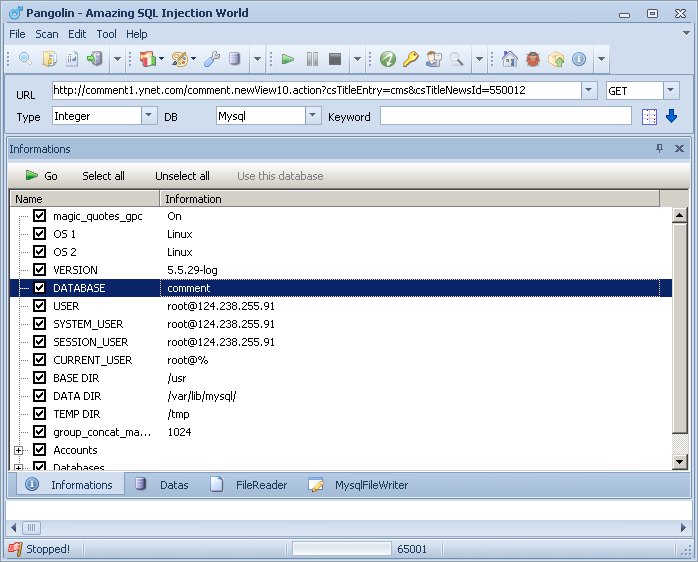Image resolution: width=698 pixels, height=562 pixels.
Task: Switch to the Datas tab
Action: 163,485
